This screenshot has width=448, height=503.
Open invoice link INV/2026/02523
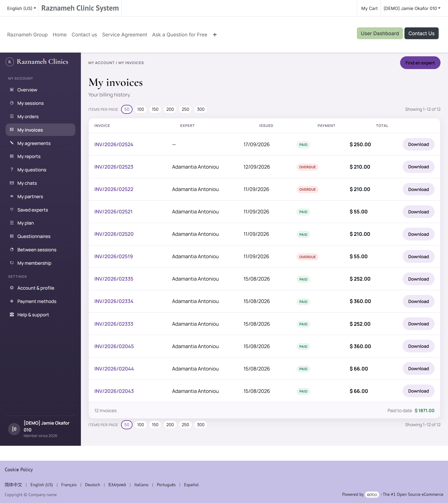[x=114, y=167]
